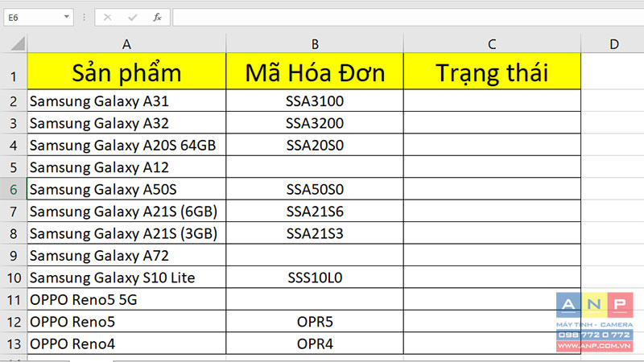Select row 4 header

pos(14,145)
